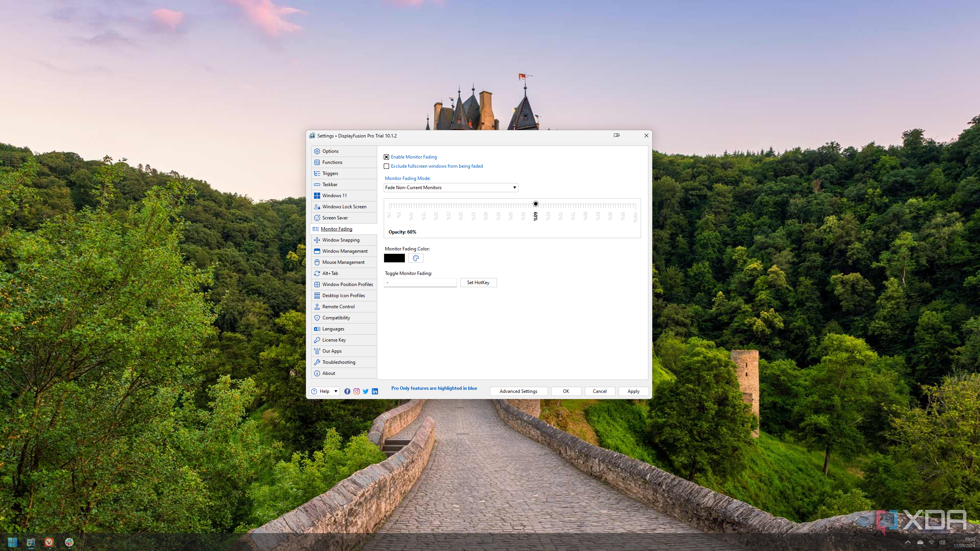Viewport: 980px width, 551px height.
Task: Click the Compatibility shield icon
Action: pyautogui.click(x=317, y=318)
